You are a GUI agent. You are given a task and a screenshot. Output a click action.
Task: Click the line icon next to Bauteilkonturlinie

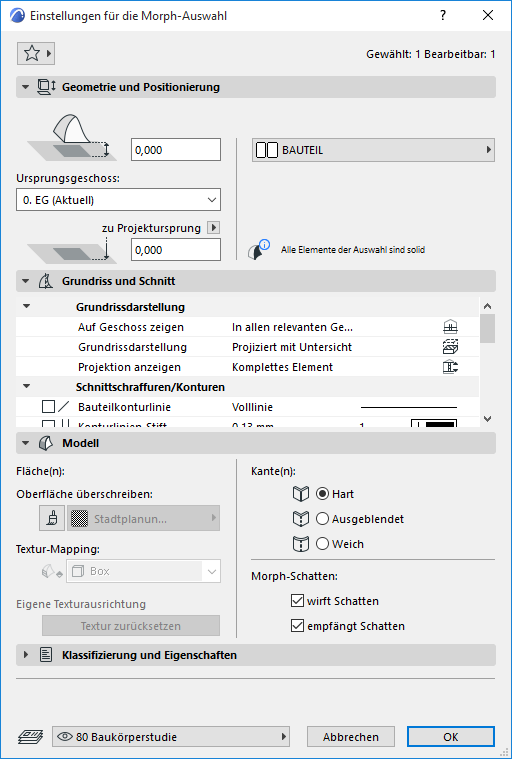(64, 407)
